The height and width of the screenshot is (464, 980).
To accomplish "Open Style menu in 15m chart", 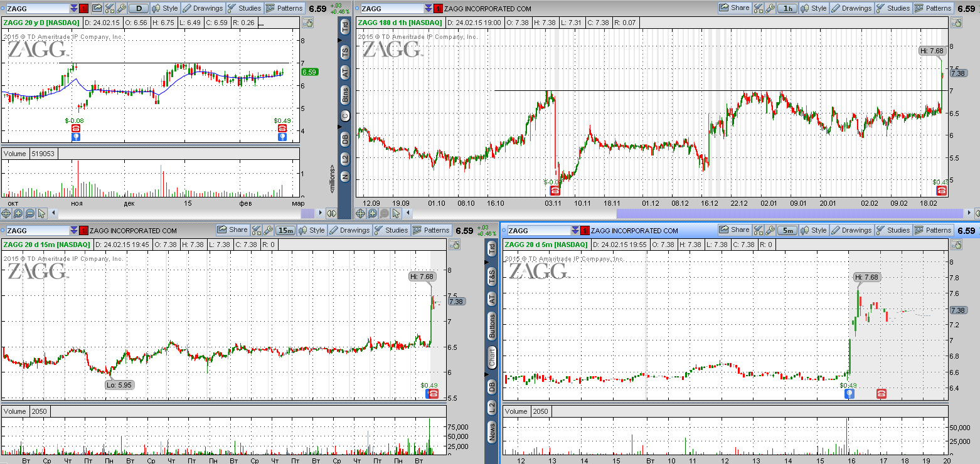I will [x=312, y=230].
